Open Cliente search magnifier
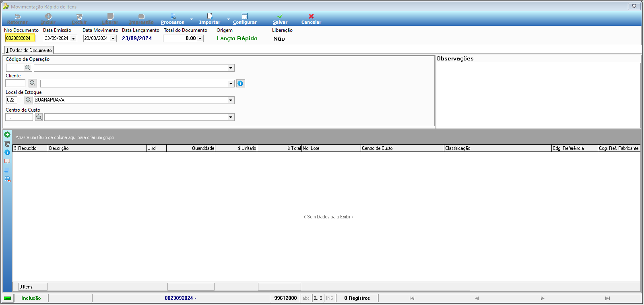 coord(33,83)
